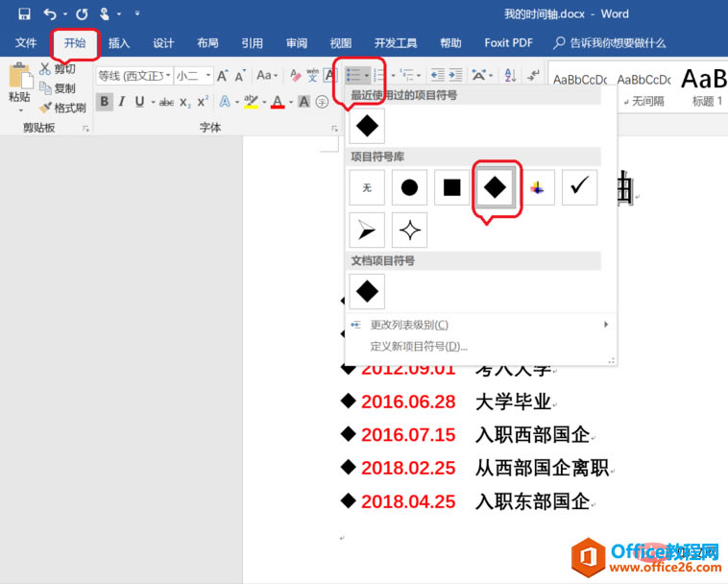Select the four-point star bullet

tap(409, 230)
